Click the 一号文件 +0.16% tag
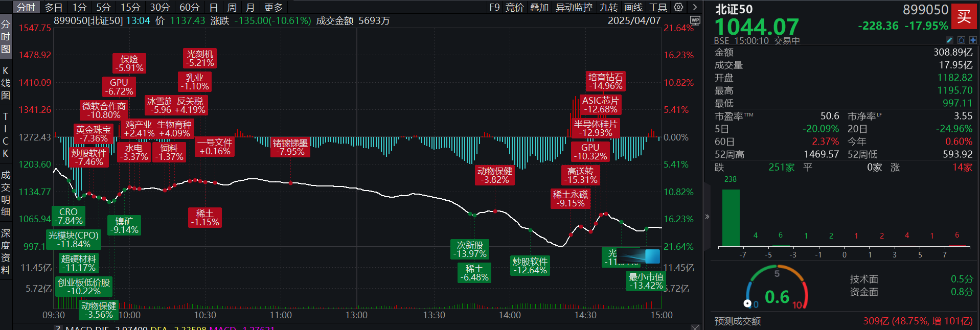The width and height of the screenshot is (980, 330). tap(215, 147)
